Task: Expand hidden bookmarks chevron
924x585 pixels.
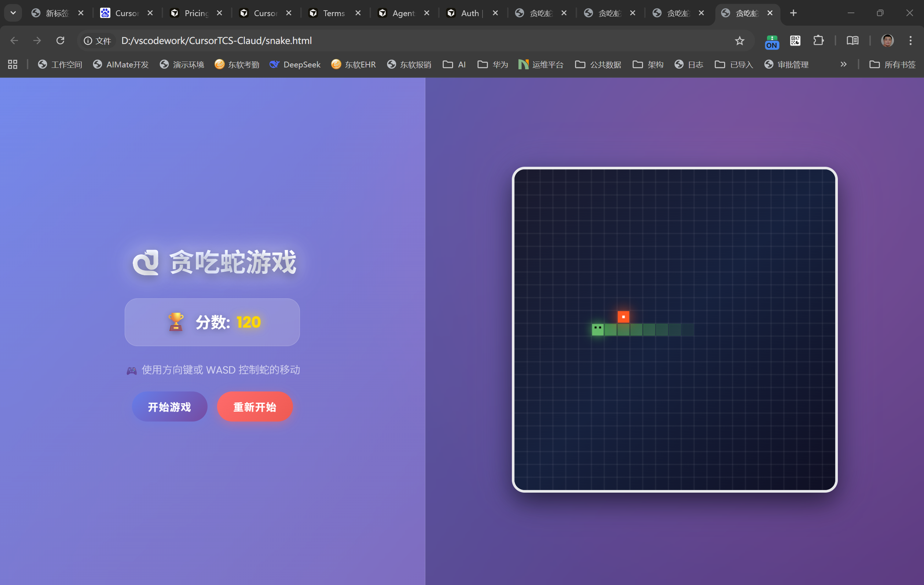Action: 843,65
